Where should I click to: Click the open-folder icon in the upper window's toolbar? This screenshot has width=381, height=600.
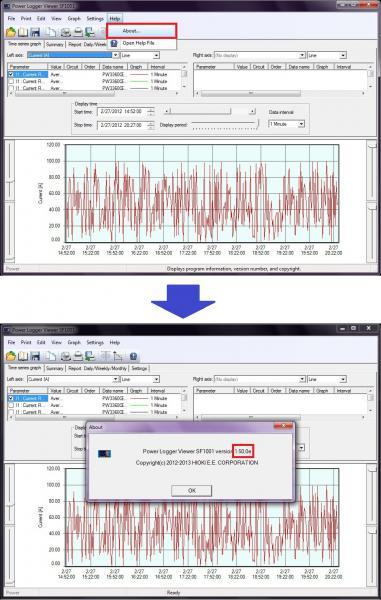pos(11,32)
